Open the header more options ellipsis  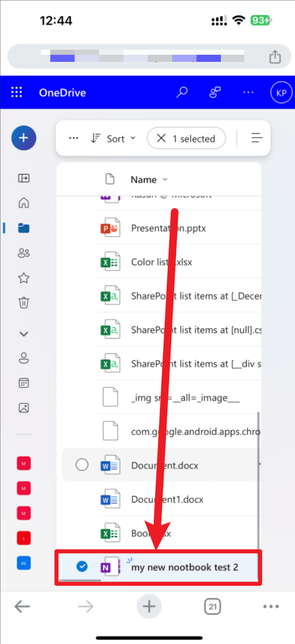(248, 92)
